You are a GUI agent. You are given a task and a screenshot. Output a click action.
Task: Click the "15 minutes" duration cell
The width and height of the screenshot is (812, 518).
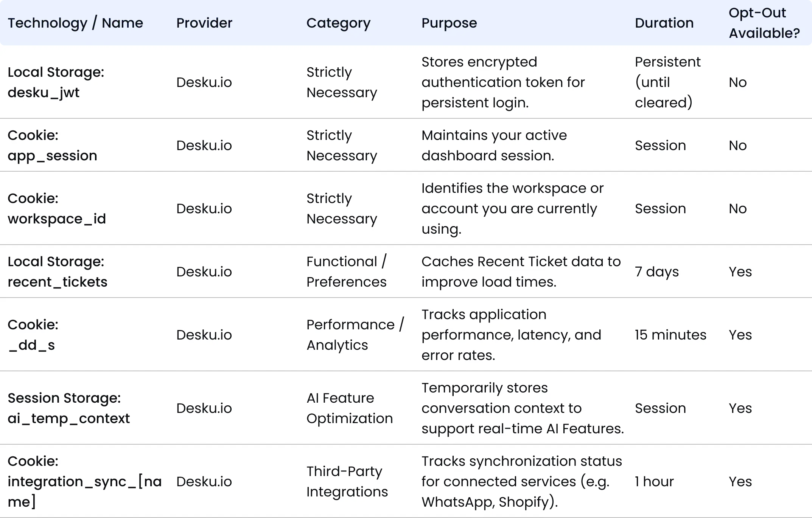[670, 335]
